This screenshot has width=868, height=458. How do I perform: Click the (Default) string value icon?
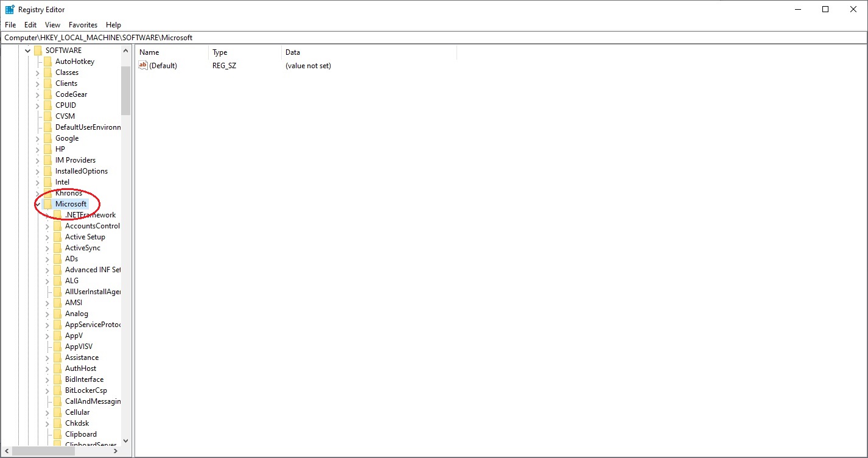[x=143, y=65]
